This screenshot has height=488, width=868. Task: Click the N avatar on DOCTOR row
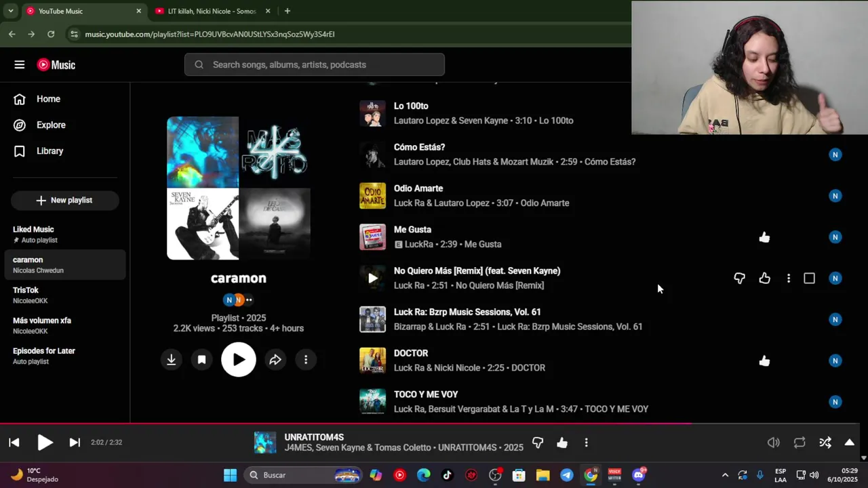pos(835,361)
